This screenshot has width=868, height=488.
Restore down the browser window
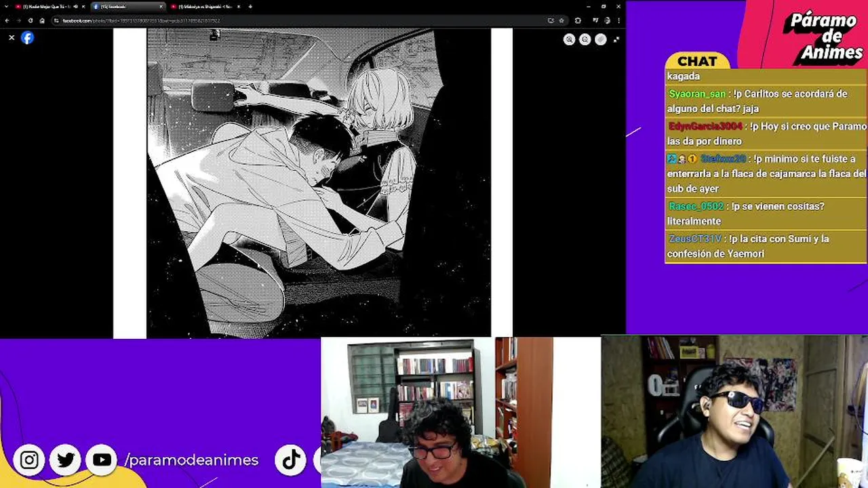[604, 7]
